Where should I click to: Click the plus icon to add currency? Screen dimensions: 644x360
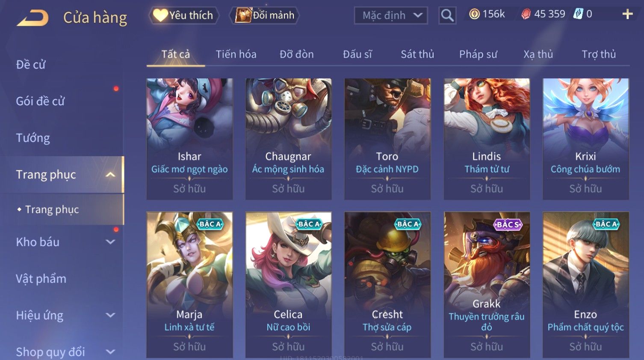point(627,15)
